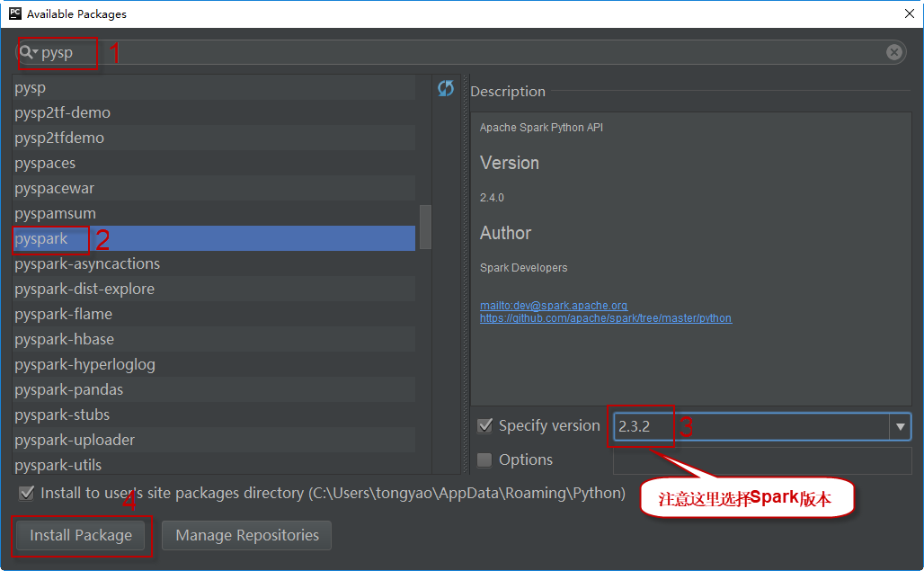This screenshot has height=571, width=924.
Task: Click the Install Package button
Action: click(81, 535)
